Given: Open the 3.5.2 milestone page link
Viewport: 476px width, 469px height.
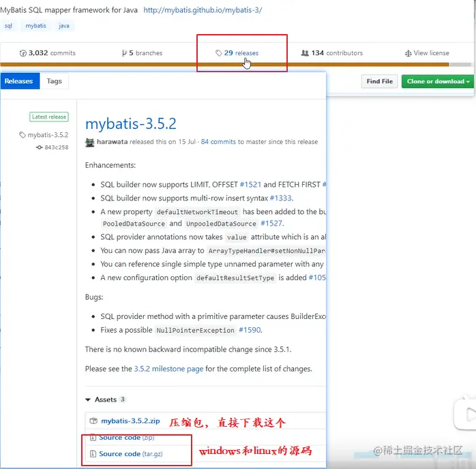Looking at the screenshot, I should tap(169, 369).
